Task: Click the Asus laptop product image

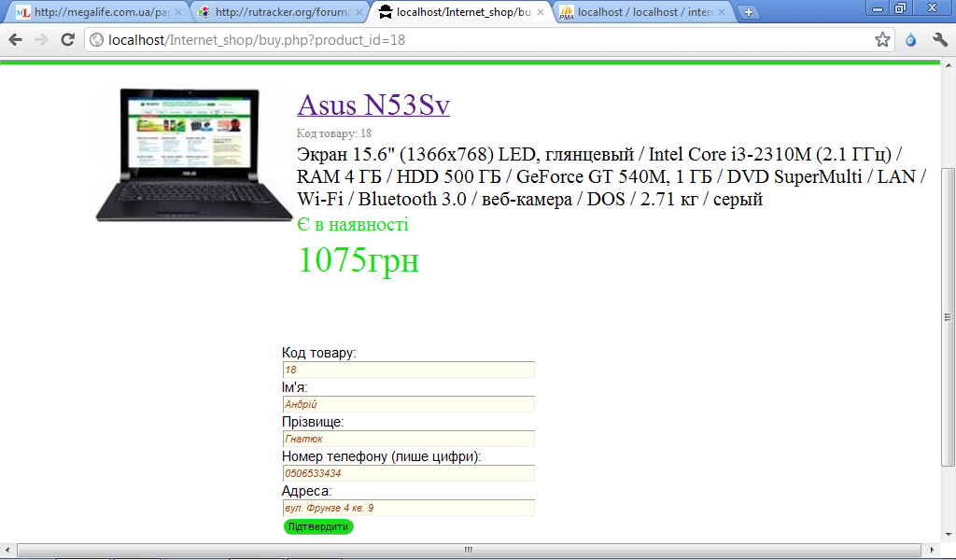Action: click(x=194, y=155)
